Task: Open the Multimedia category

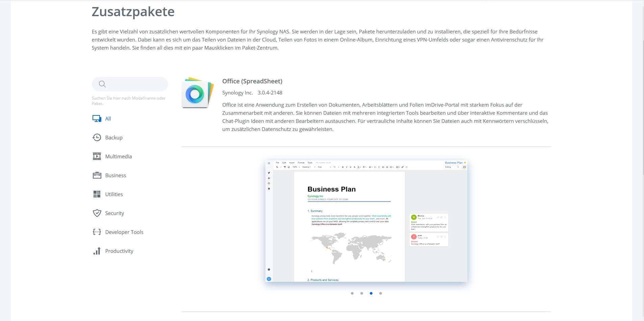Action: point(119,156)
